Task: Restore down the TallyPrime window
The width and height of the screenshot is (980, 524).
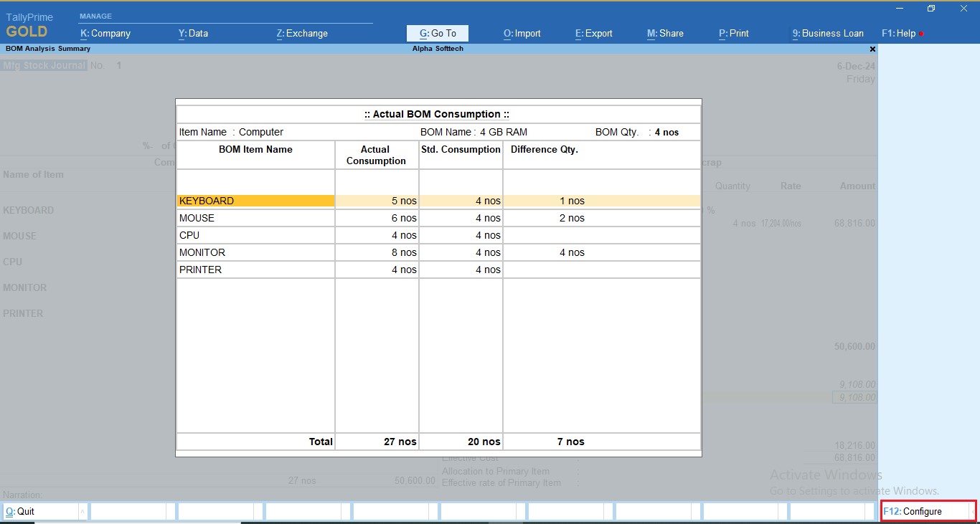Action: point(931,9)
